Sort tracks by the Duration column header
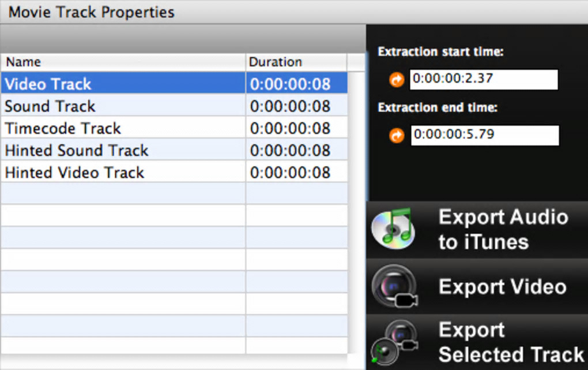This screenshot has width=588, height=370. click(x=296, y=62)
